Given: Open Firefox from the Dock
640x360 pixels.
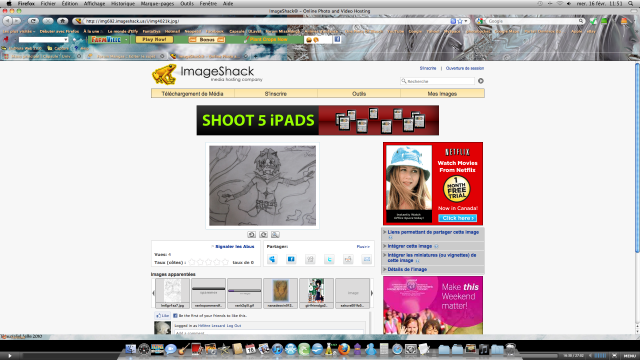Looking at the screenshot, I should [x=344, y=349].
